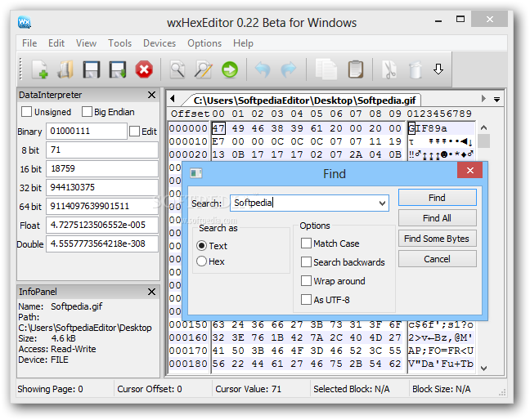Click Cancel in the Find dialog
Screen dimensions: 530x420
click(x=438, y=259)
